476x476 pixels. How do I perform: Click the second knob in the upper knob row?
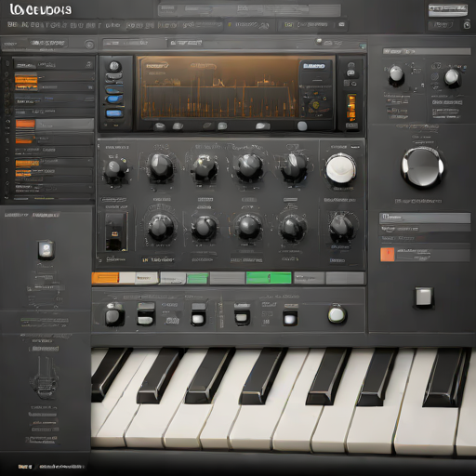tap(161, 166)
